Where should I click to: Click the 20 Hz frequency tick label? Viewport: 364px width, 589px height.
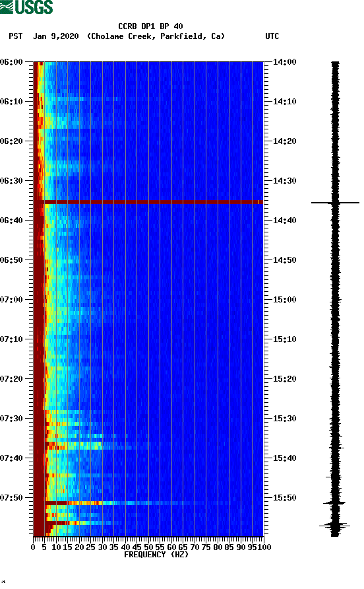pos(79,547)
